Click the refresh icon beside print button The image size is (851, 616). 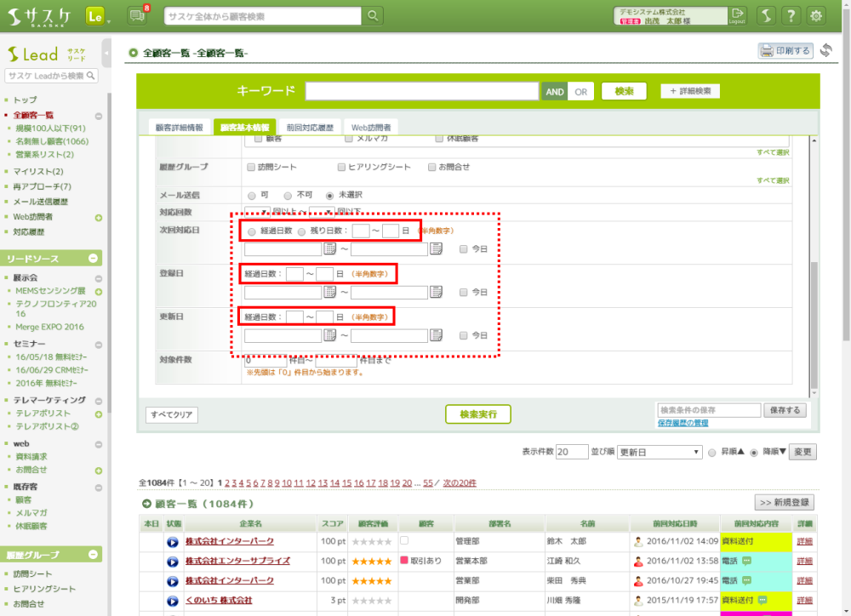click(x=826, y=50)
